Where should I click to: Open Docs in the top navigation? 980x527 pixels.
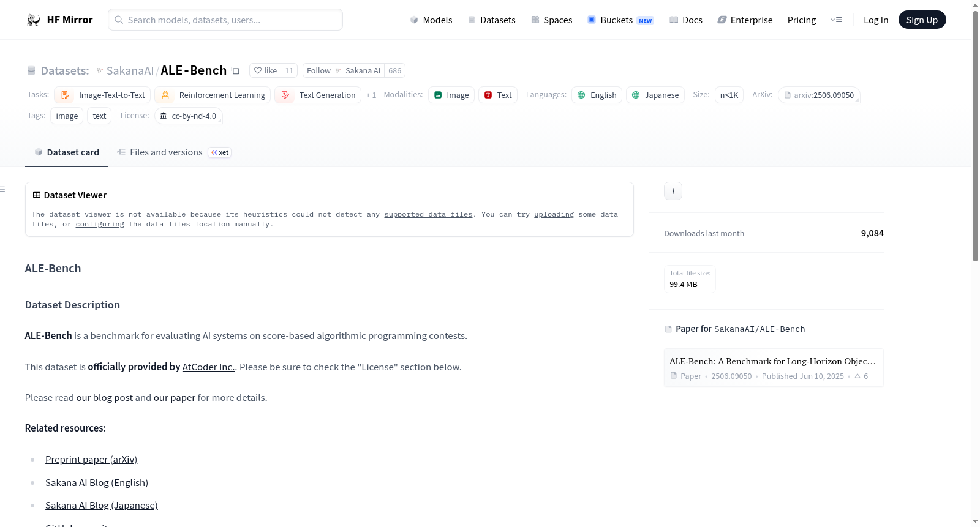685,20
